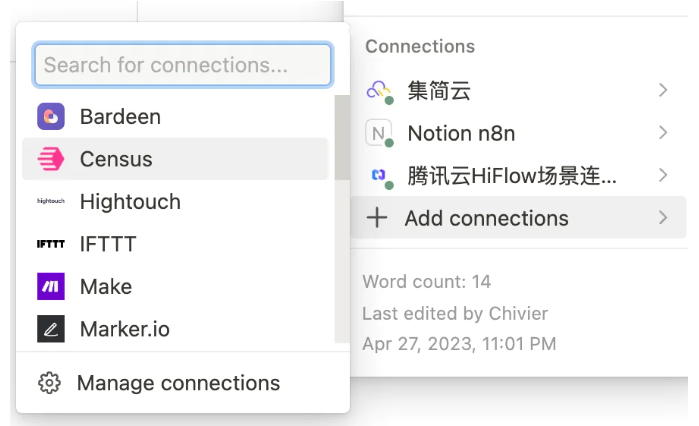699x426 pixels.
Task: Pick IFTTT from the list
Action: (176, 244)
